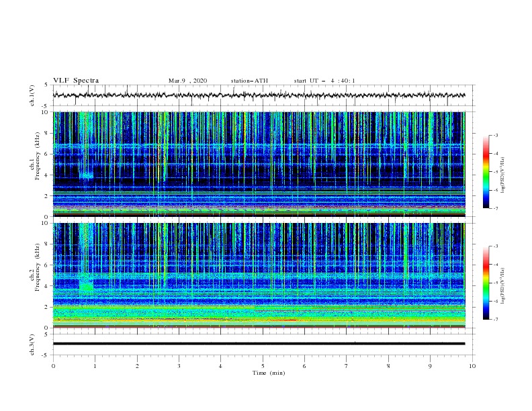Click the "5" tick on ch.1(V) axis
532x411 pixels.
click(x=46, y=85)
